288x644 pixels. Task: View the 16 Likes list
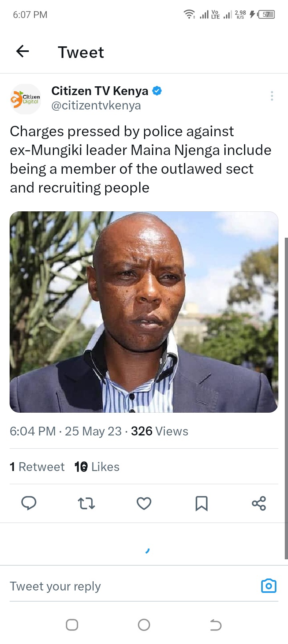click(97, 467)
